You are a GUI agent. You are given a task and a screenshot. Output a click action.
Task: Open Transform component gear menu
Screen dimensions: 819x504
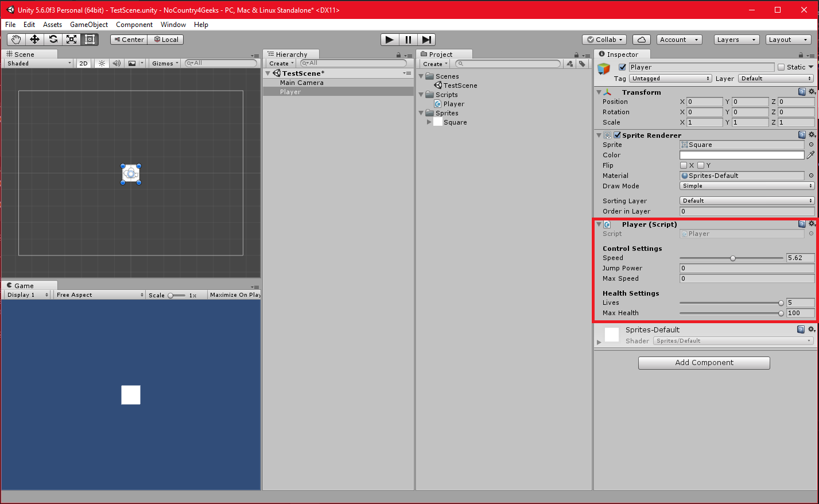tap(812, 92)
